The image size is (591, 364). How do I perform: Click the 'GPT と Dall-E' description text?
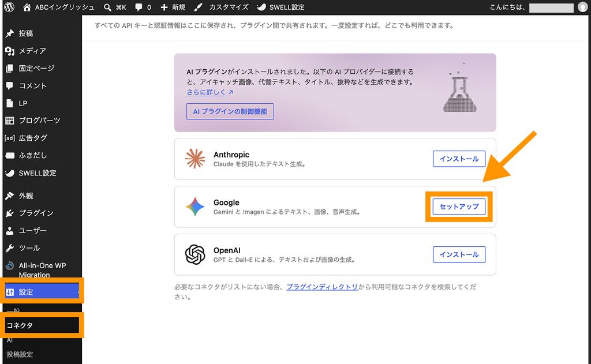pyautogui.click(x=285, y=260)
